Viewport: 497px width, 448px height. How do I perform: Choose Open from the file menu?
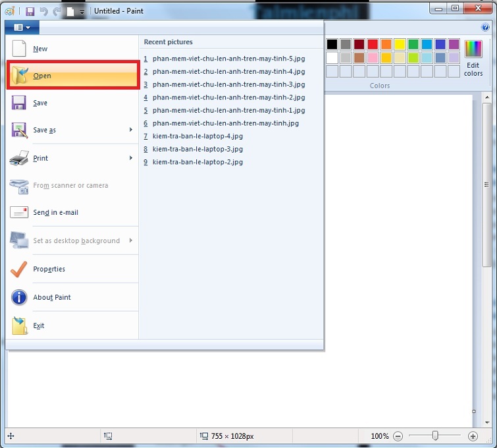click(72, 76)
